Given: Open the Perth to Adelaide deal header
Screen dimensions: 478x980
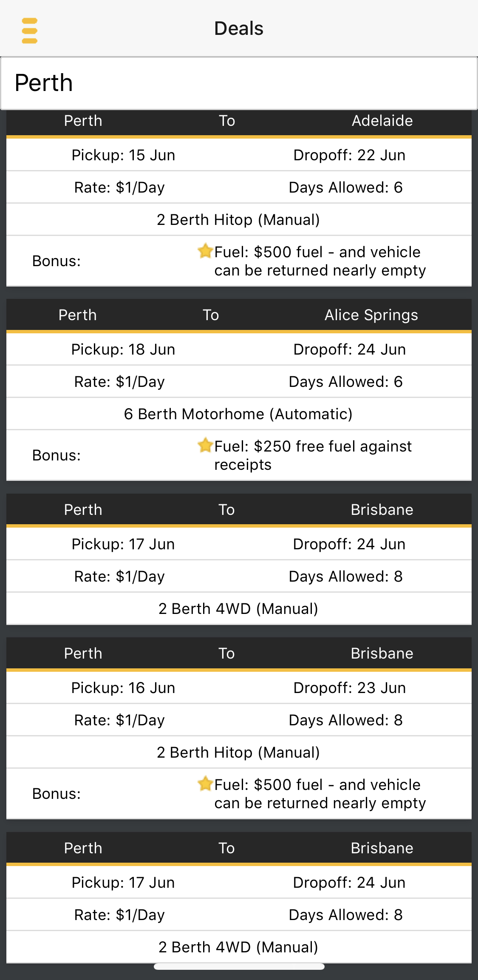Looking at the screenshot, I should point(239,121).
